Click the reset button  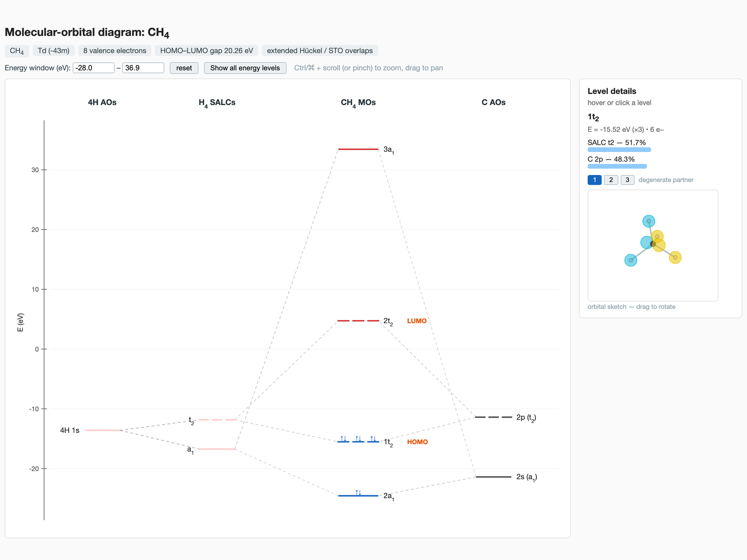click(184, 68)
